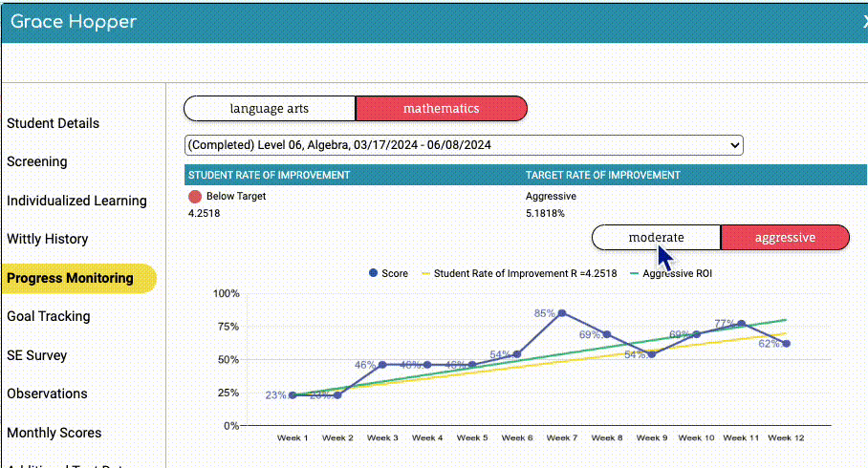Click the Week 12 axis label
The image size is (868, 468).
pos(786,437)
